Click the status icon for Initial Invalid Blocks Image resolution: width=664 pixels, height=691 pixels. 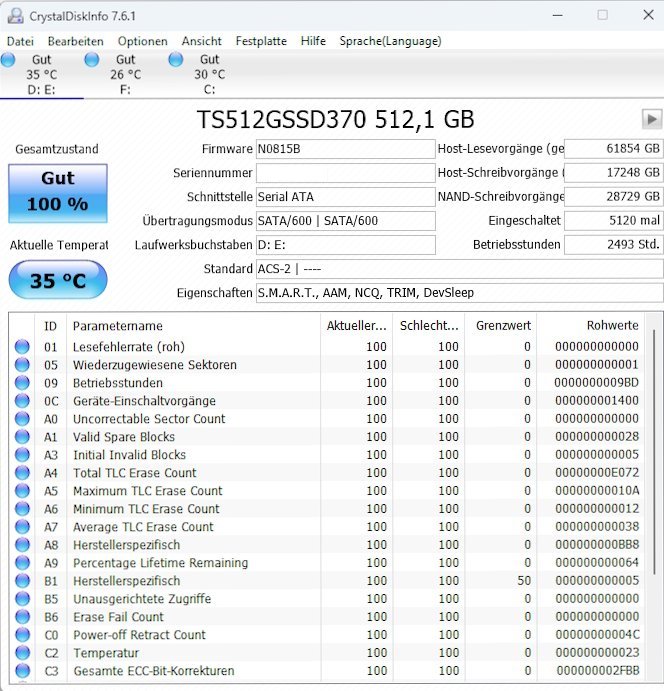coord(22,455)
